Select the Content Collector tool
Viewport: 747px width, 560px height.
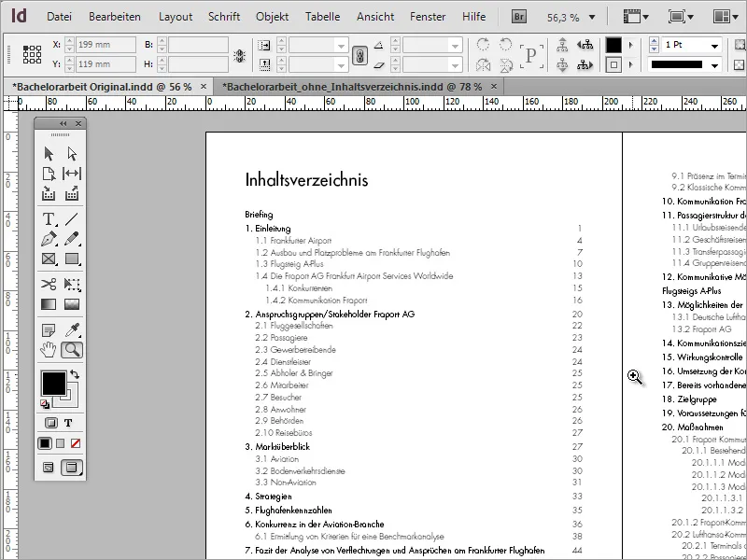click(x=49, y=193)
